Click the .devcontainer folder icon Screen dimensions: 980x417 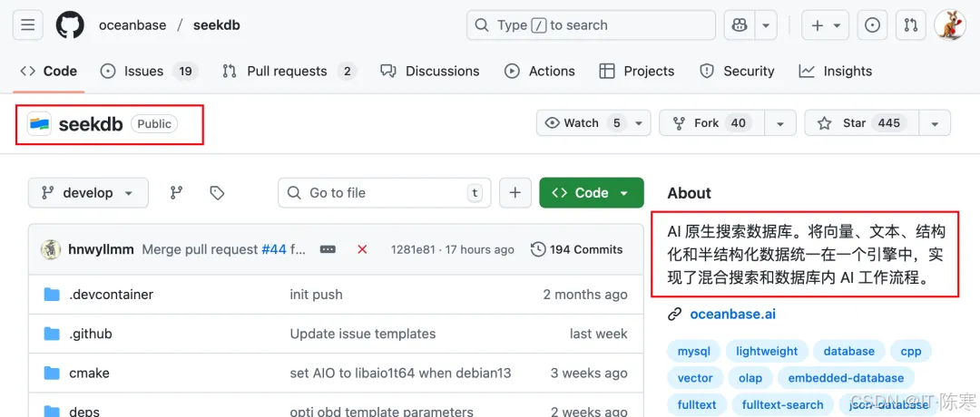tap(52, 295)
